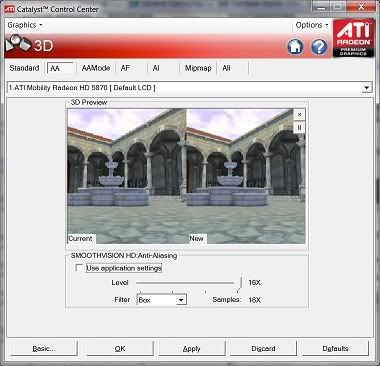Click the Home icon in the banner
This screenshot has height=366, width=380.
295,47
